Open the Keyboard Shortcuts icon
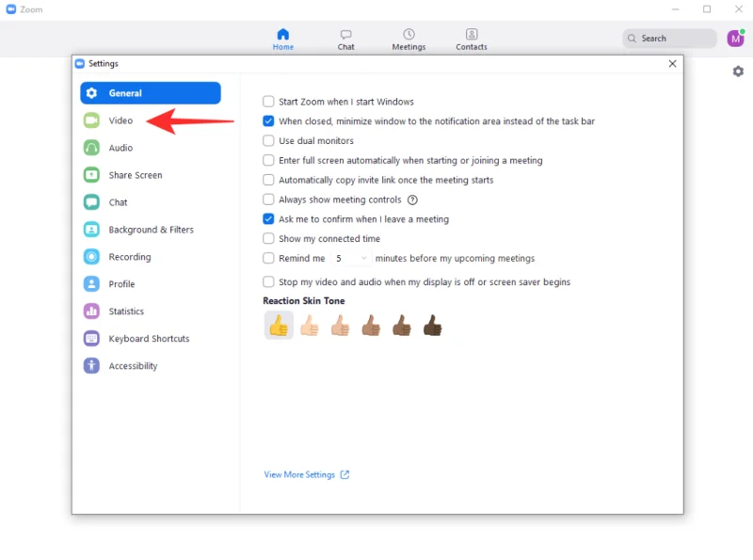 (x=91, y=339)
